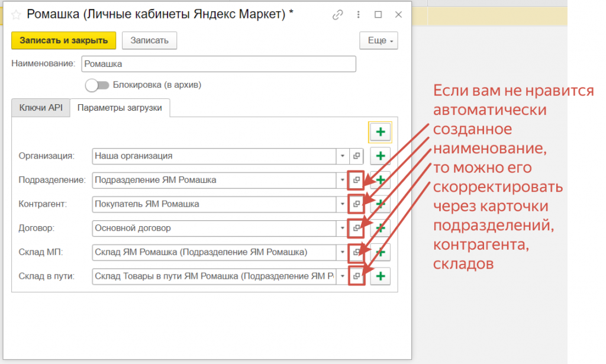The width and height of the screenshot is (606, 364).
Task: Click green plus next to Склад в пути
Action: [x=381, y=276]
